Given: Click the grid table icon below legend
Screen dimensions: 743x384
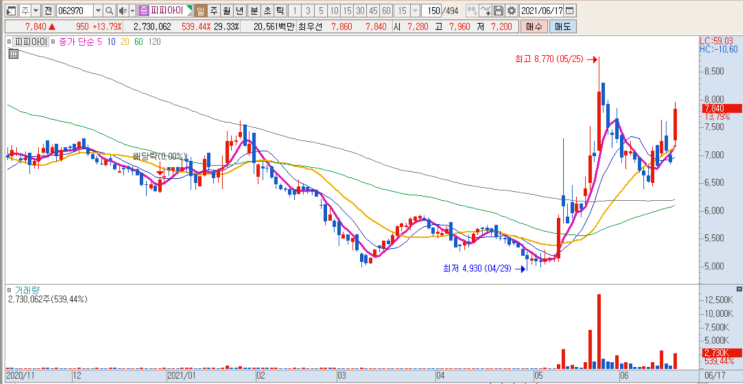Looking at the screenshot, I should tap(13, 54).
